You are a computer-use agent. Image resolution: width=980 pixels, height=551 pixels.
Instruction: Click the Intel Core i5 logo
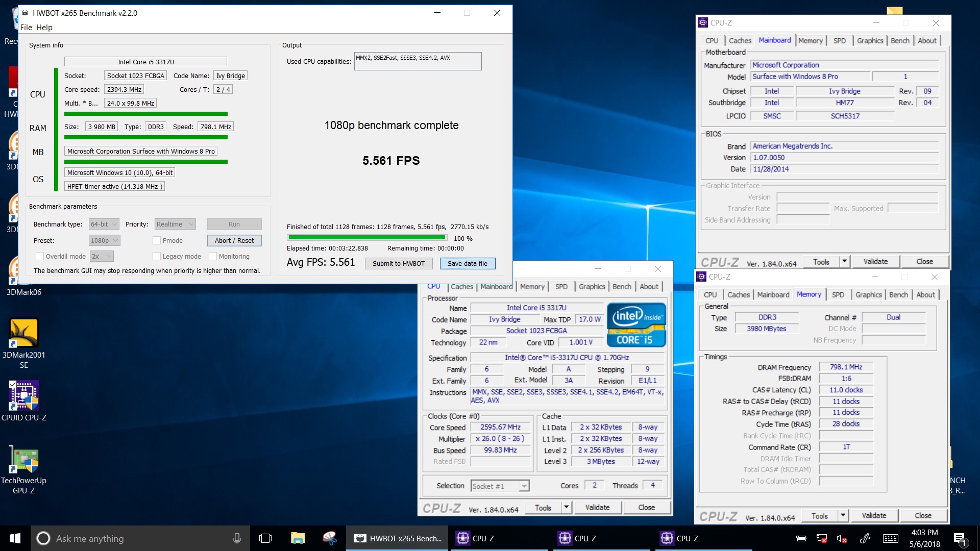(x=636, y=325)
